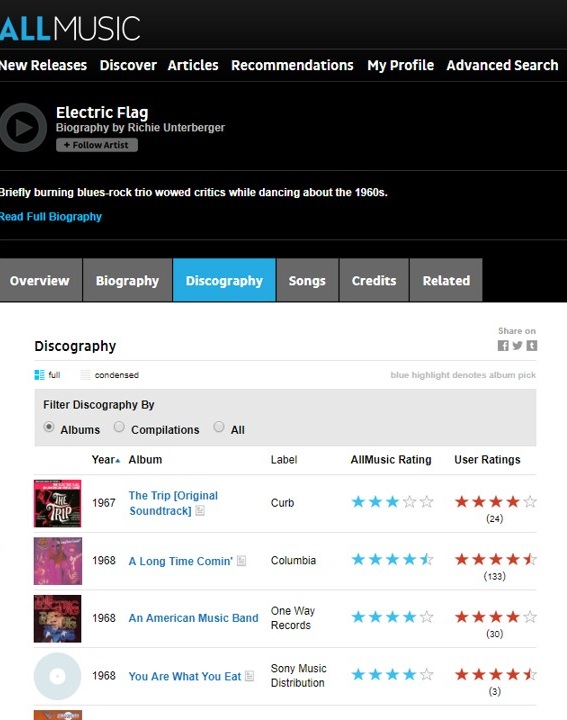Sort by Album column header
This screenshot has height=720, width=567.
pyautogui.click(x=145, y=460)
